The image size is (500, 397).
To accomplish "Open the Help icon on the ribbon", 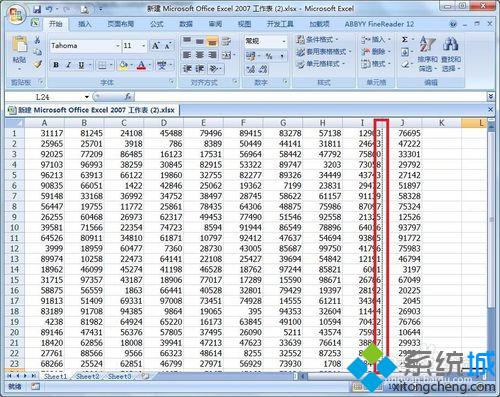I will 452,24.
